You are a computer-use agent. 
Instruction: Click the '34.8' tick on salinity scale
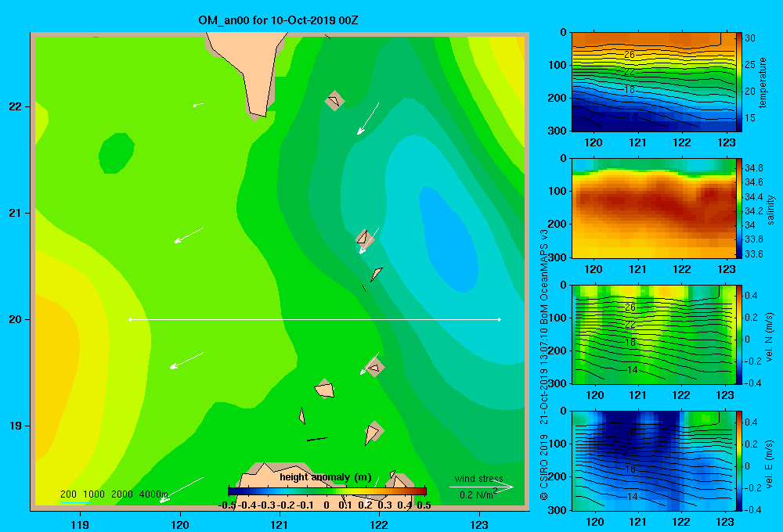point(753,167)
